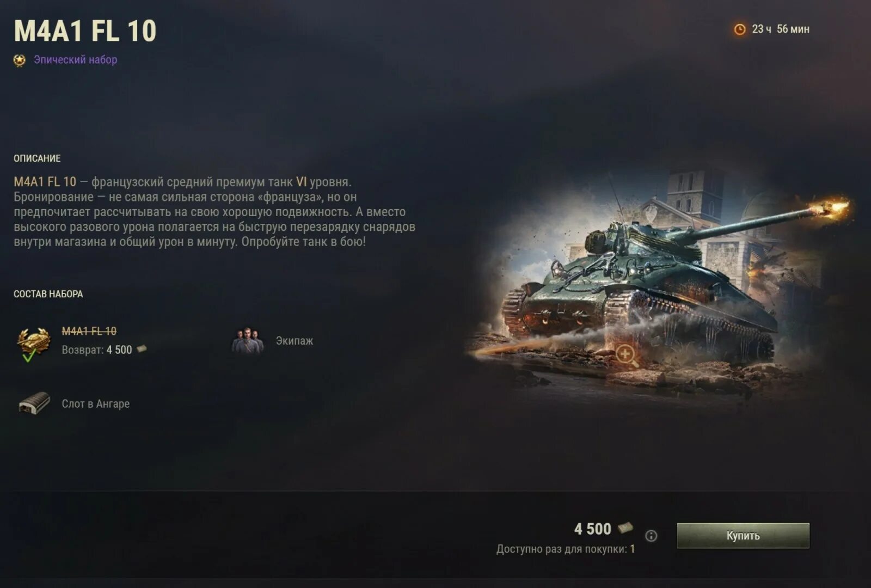This screenshot has width=871, height=588.
Task: Click the 23 ч 56 мин countdown
Action: [x=781, y=29]
